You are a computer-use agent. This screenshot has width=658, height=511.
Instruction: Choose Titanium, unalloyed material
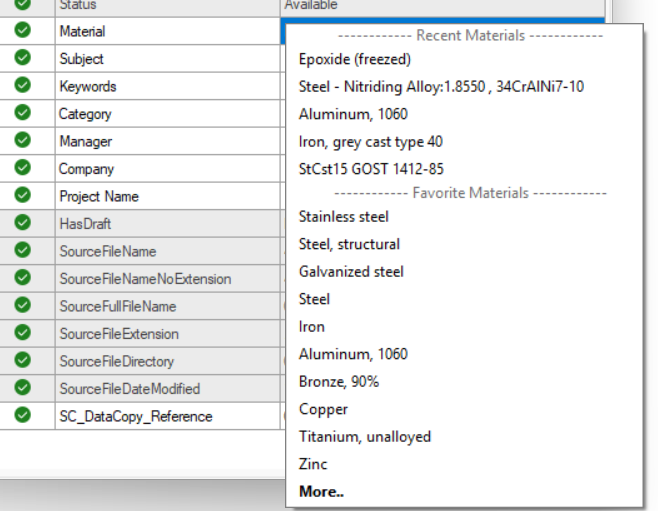point(365,437)
